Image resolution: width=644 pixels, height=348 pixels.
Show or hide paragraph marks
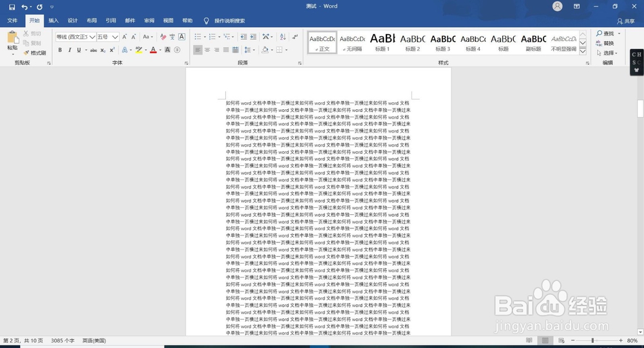[x=295, y=37]
